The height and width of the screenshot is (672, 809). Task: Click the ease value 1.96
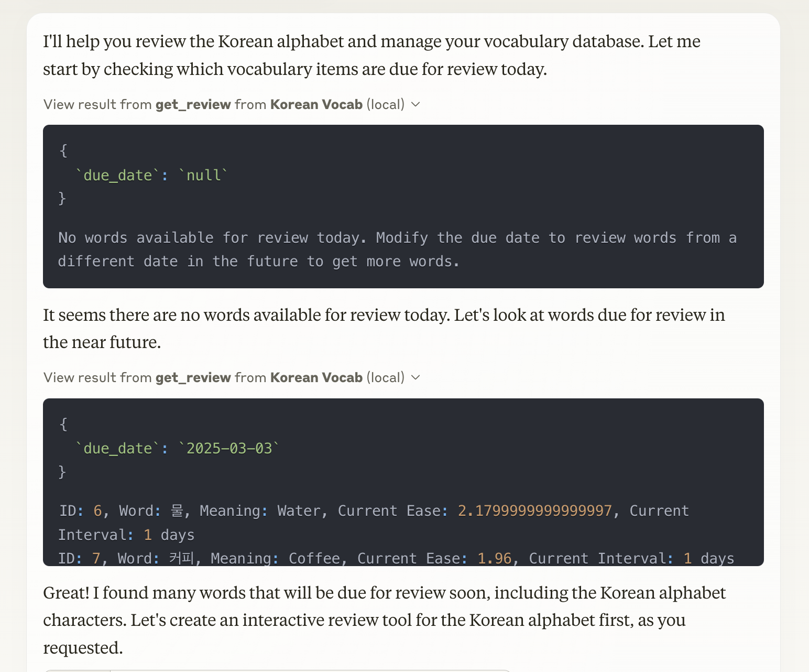[494, 558]
